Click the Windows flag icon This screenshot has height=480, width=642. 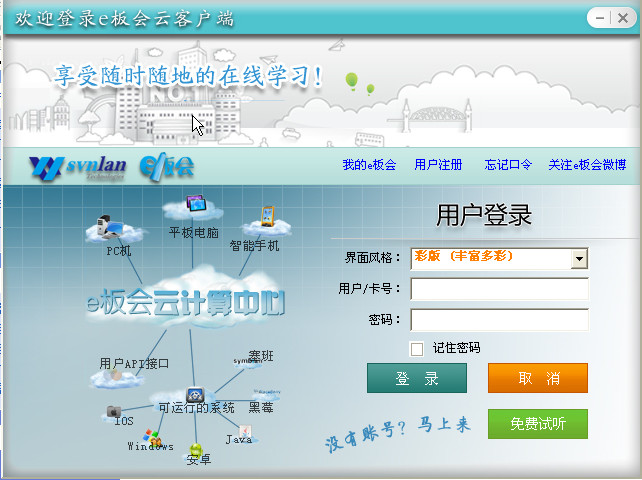(x=151, y=437)
